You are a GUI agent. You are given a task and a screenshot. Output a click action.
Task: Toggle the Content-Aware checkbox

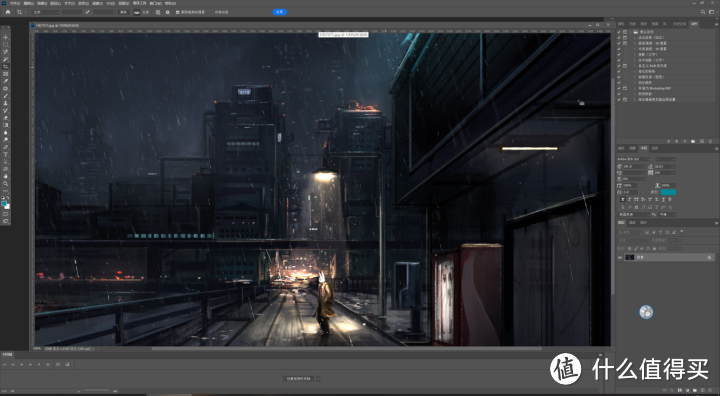[211, 12]
